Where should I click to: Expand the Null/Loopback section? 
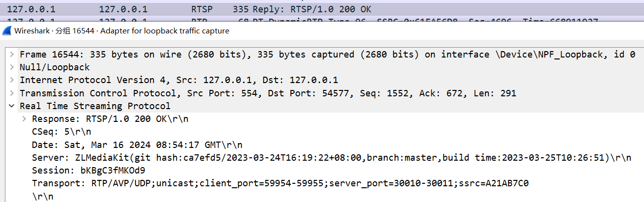click(x=12, y=67)
